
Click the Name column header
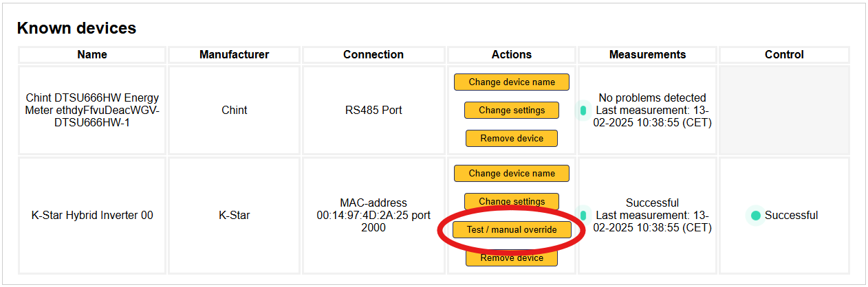(x=92, y=54)
